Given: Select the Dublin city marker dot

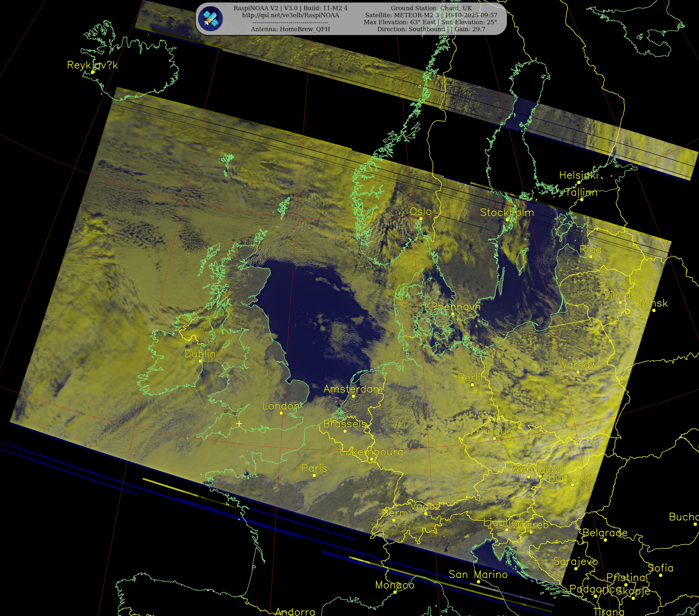Looking at the screenshot, I should tap(200, 361).
